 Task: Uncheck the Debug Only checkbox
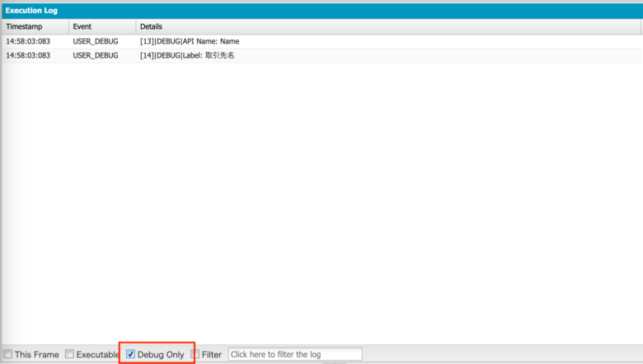point(130,354)
